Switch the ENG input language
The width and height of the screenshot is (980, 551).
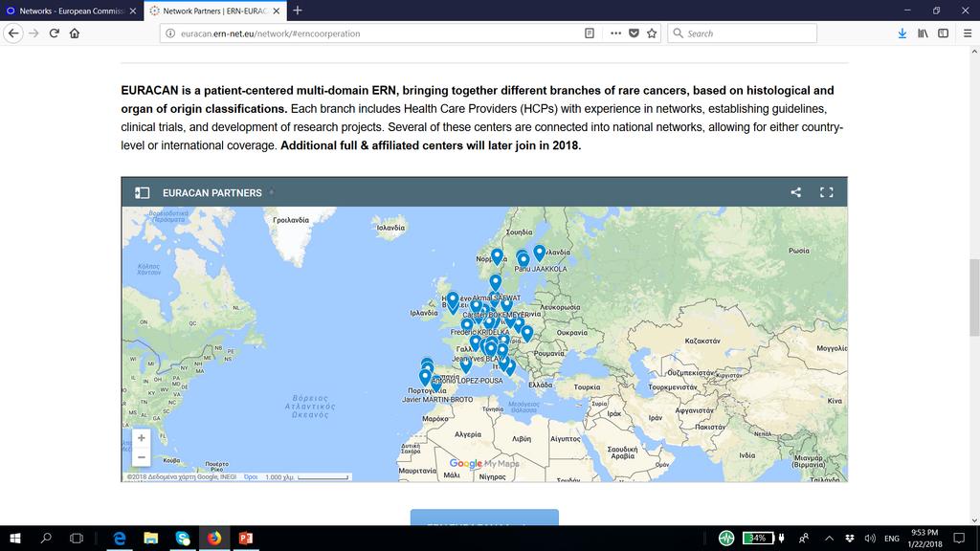click(x=892, y=538)
